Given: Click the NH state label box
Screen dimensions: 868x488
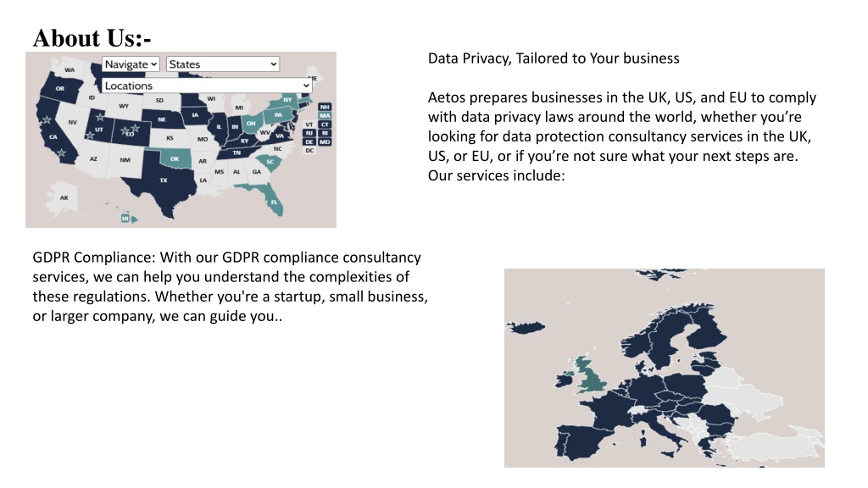Looking at the screenshot, I should click(x=325, y=107).
